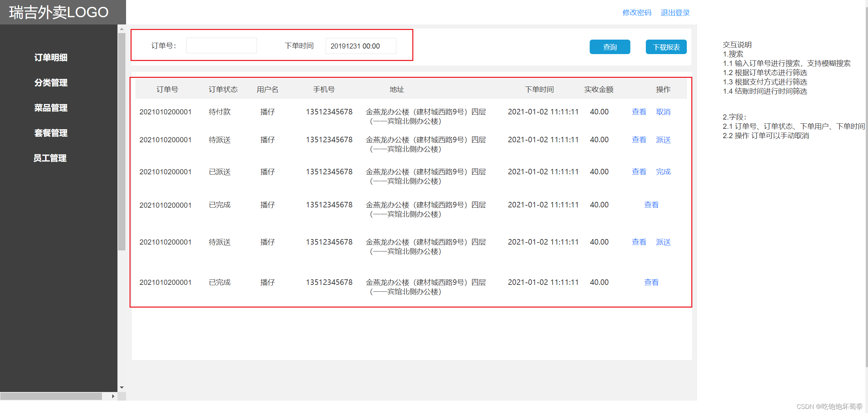Dispatch the first 待派送 order via 派送
Image resolution: width=868 pixels, height=413 pixels.
(x=663, y=140)
